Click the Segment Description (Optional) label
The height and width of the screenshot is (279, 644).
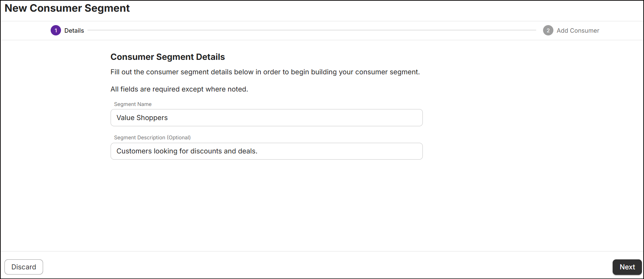tap(152, 138)
